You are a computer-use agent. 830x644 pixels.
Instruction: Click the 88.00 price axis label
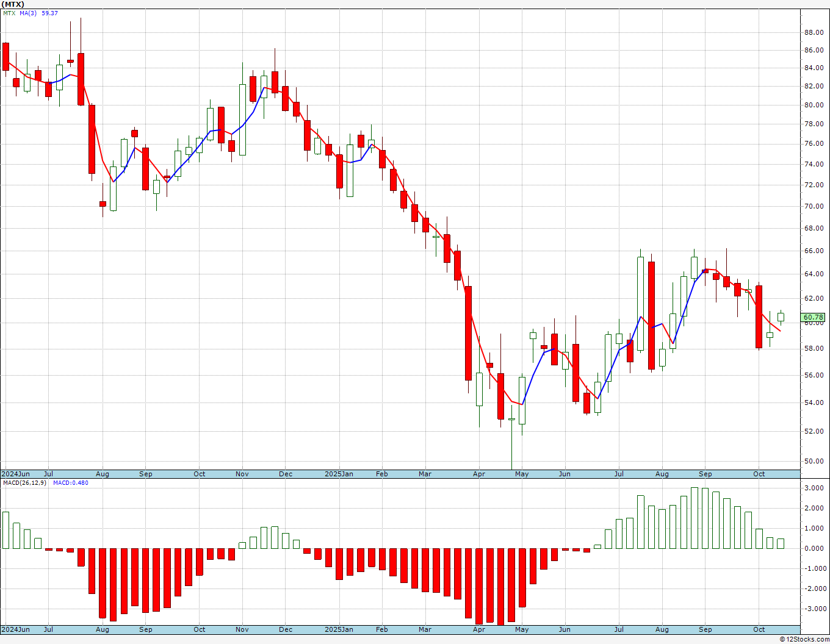point(814,32)
